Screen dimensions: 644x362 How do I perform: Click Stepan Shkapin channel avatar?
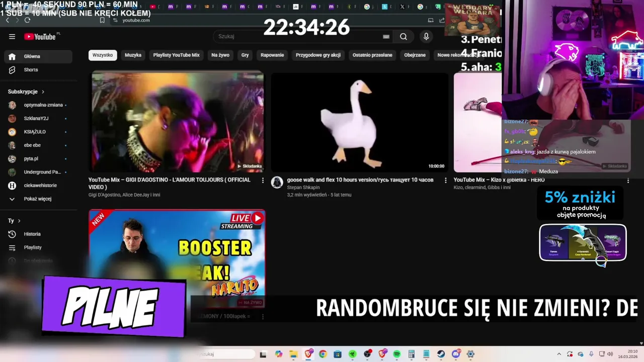click(x=277, y=183)
